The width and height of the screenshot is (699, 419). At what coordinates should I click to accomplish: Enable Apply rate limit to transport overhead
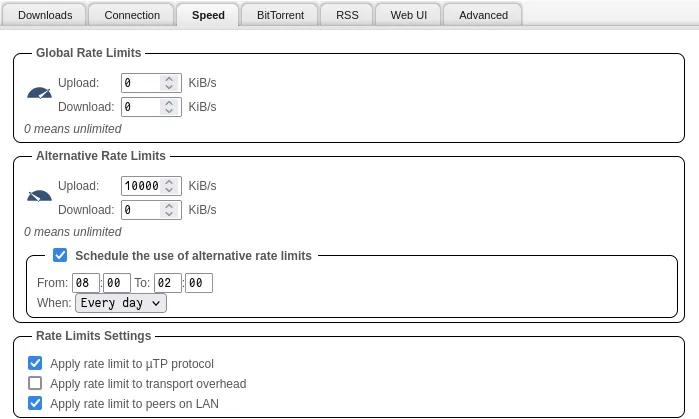click(36, 384)
